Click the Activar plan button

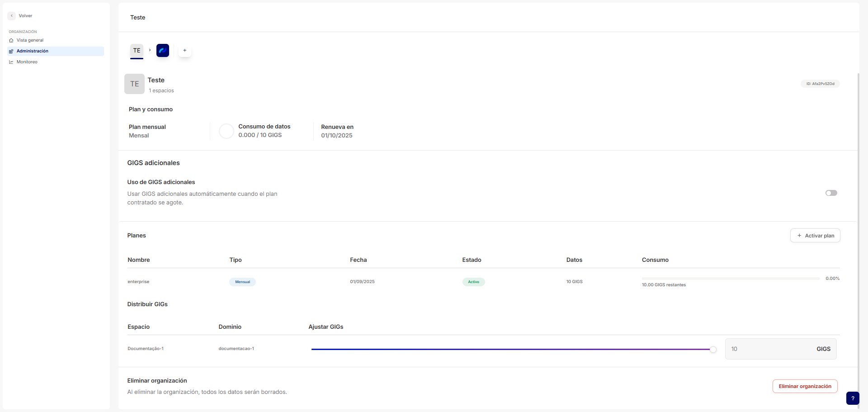[x=815, y=236]
